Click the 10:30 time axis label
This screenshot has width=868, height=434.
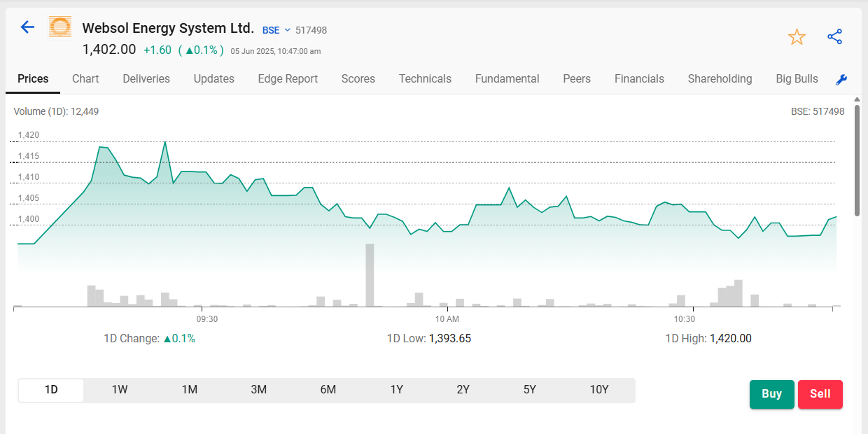[685, 319]
